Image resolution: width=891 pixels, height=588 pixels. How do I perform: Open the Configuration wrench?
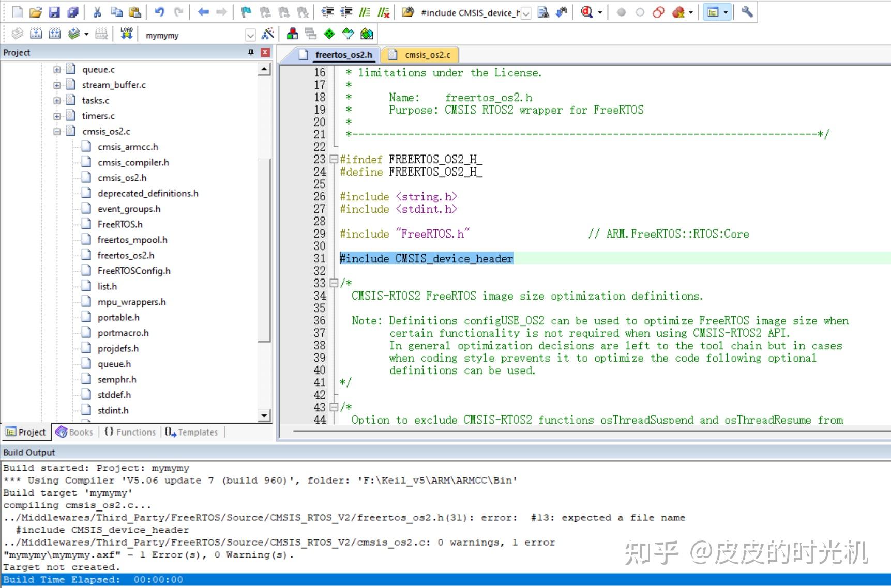tap(747, 12)
